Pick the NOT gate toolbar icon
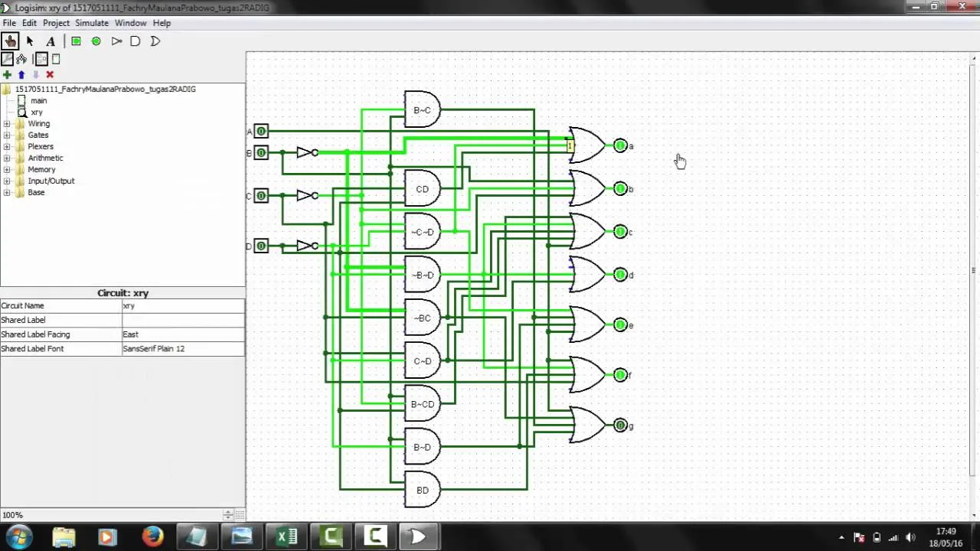Viewport: 980px width, 551px height. pyautogui.click(x=116, y=41)
